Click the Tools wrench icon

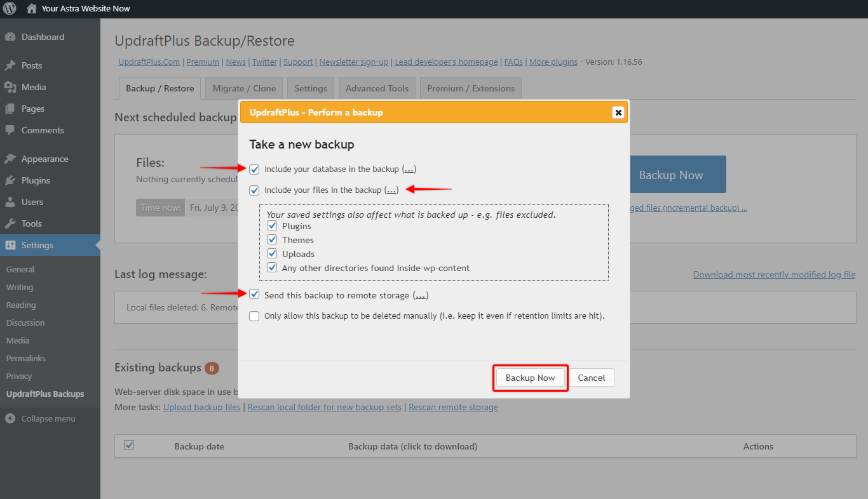point(10,223)
